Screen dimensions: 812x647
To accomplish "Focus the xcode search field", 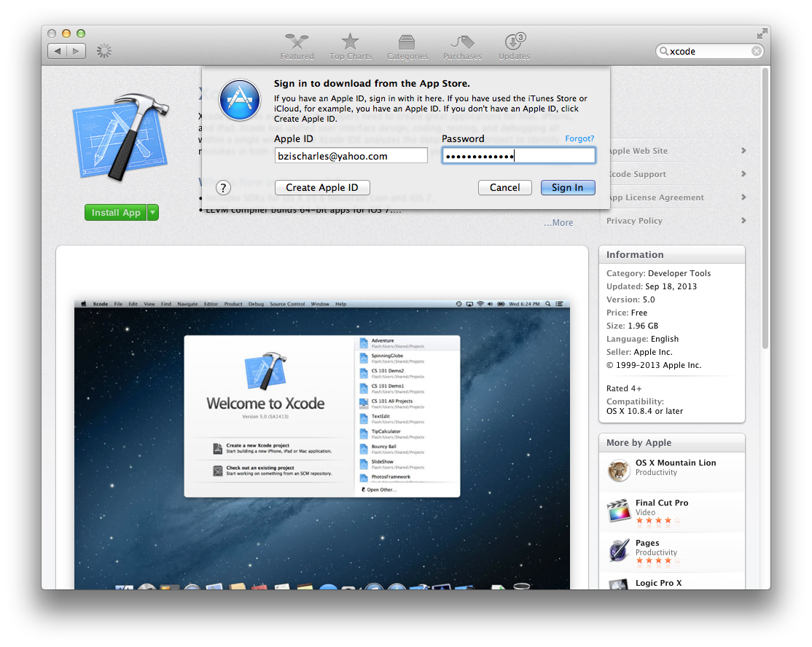I will 709,51.
